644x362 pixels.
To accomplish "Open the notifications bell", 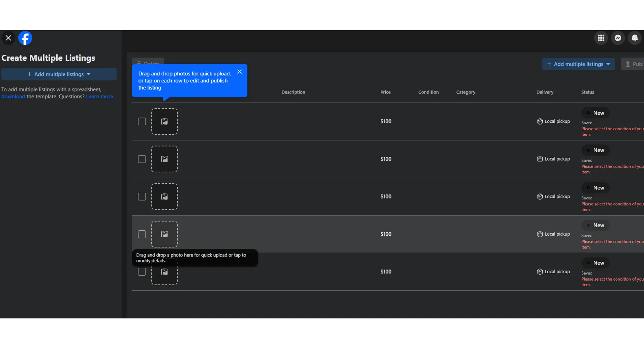I will tap(635, 38).
